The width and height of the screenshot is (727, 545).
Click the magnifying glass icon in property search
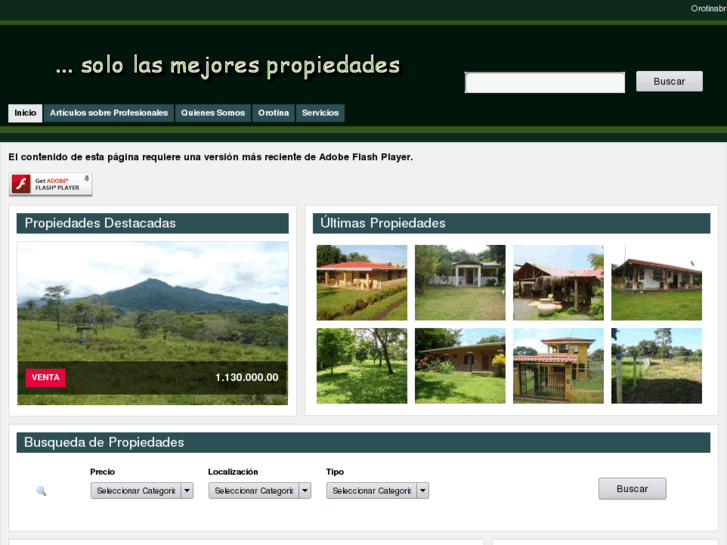(x=41, y=491)
